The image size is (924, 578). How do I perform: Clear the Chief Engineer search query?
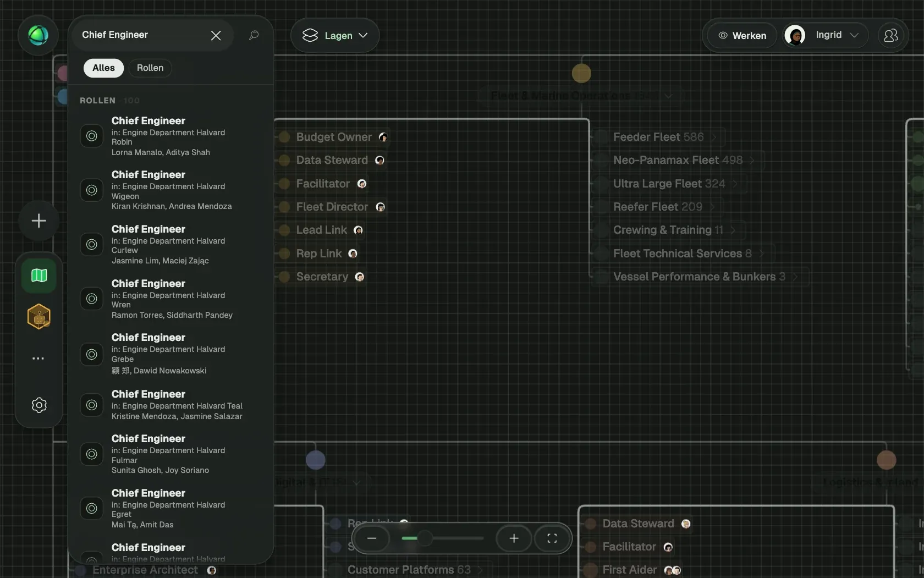[x=216, y=35]
